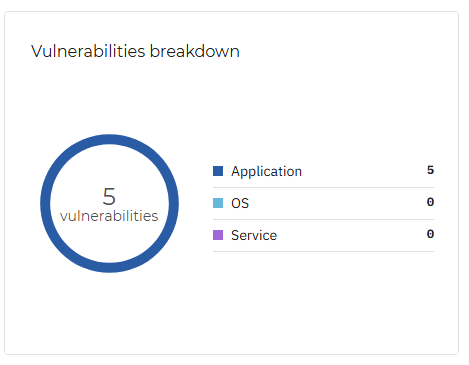Image resolution: width=469 pixels, height=365 pixels.
Task: Click the OS count value 0
Action: click(x=430, y=202)
